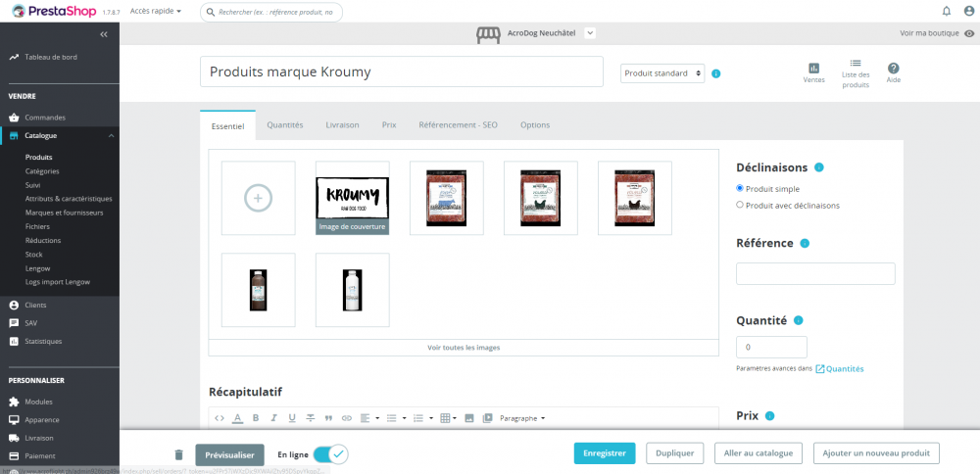This screenshot has height=474, width=980.
Task: Collapse the Catalogue menu chevron
Action: tap(111, 135)
